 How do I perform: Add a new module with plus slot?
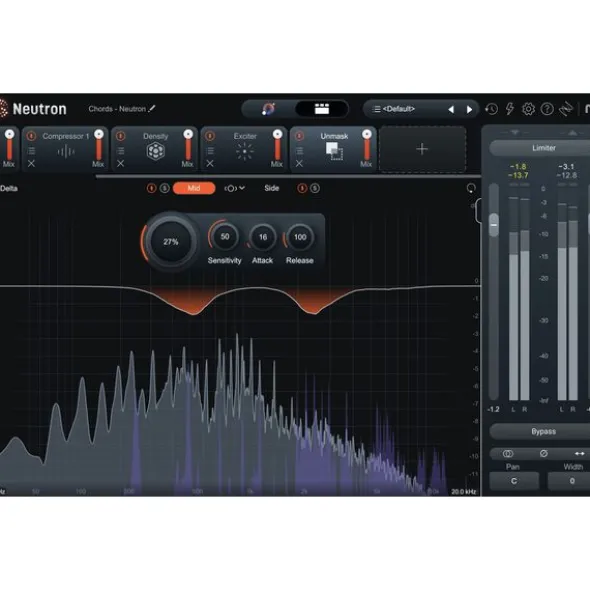422,149
